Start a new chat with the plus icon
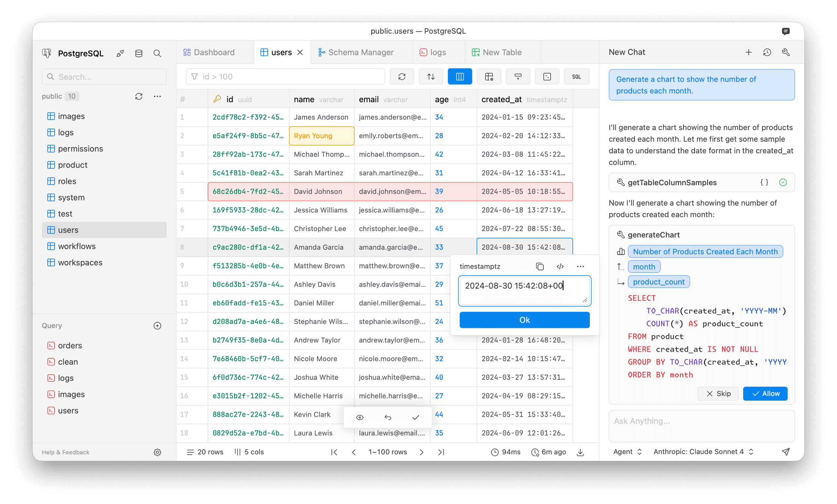The image size is (837, 504). coord(748,52)
